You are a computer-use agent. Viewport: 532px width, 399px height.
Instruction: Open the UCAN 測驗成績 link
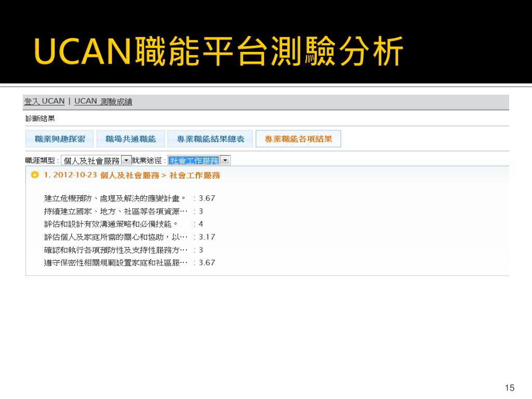coord(103,101)
